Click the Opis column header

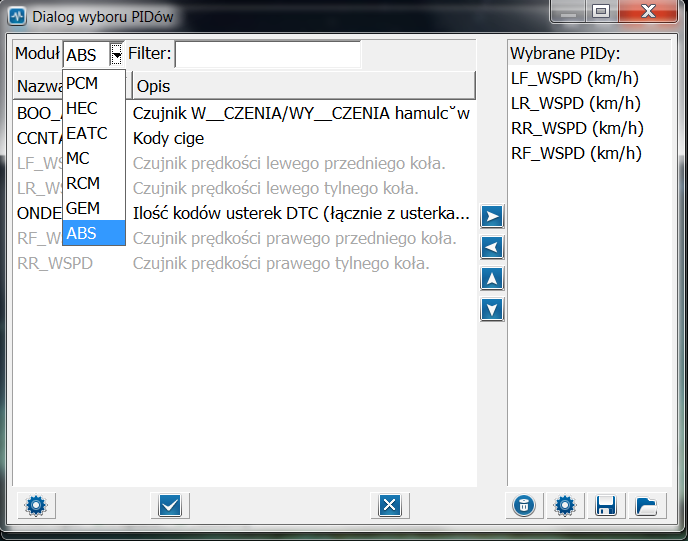pos(302,86)
